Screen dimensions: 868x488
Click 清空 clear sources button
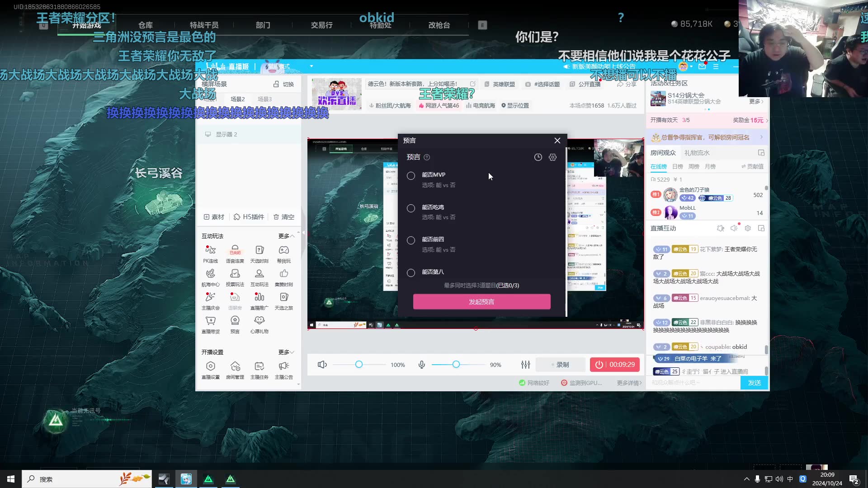tap(283, 217)
